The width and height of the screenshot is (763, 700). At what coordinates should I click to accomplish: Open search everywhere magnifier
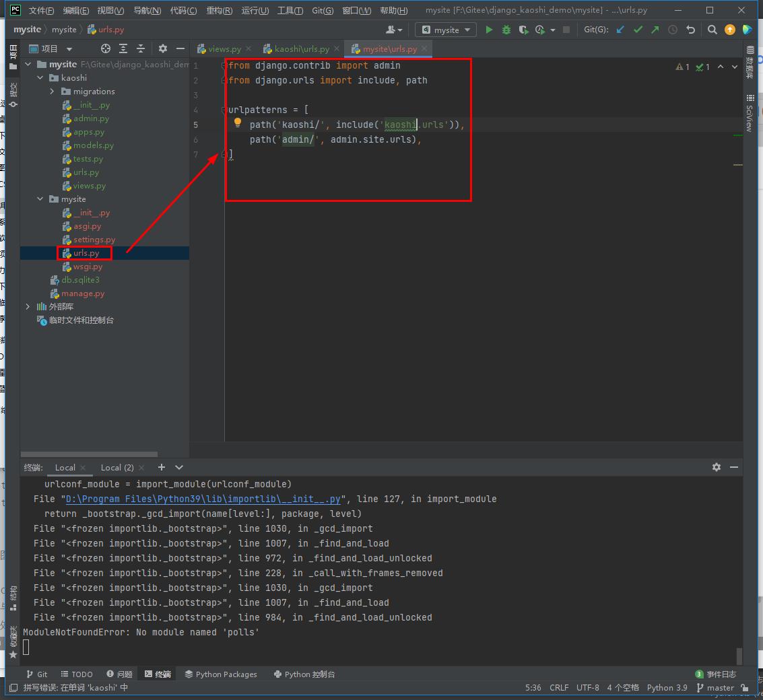[712, 30]
